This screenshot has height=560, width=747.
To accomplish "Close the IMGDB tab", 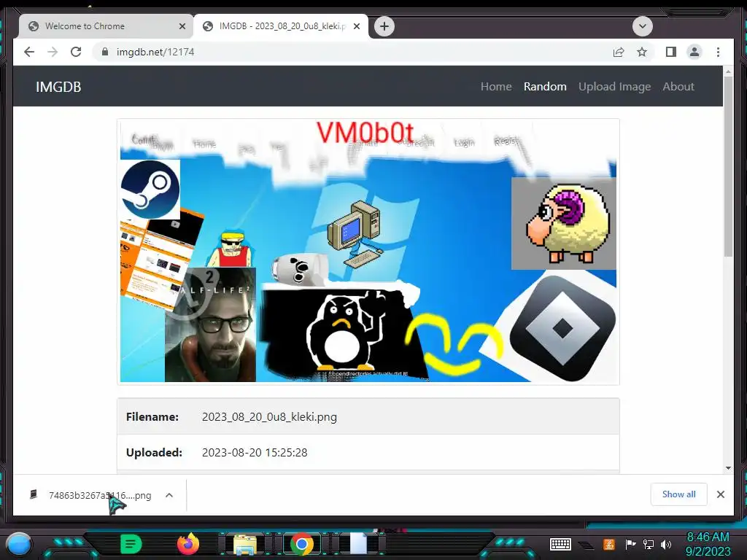I will pos(356,26).
